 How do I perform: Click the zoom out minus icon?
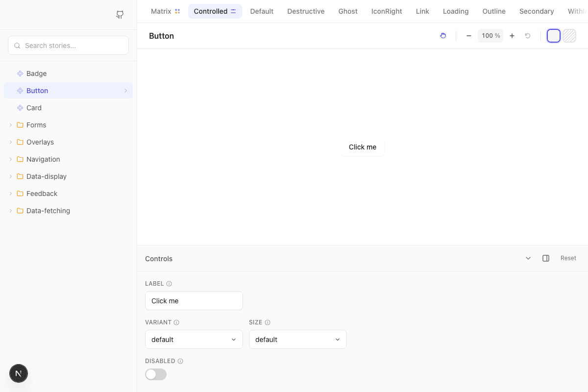[x=468, y=35]
